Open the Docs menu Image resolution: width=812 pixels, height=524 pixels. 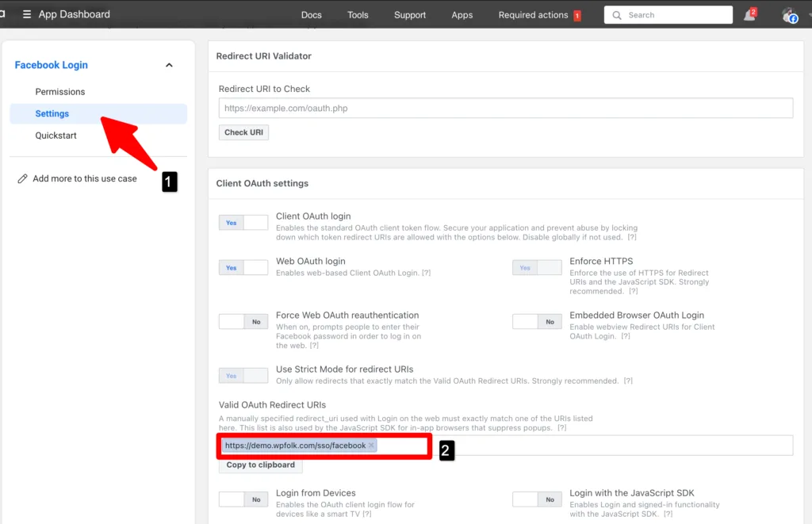point(311,15)
